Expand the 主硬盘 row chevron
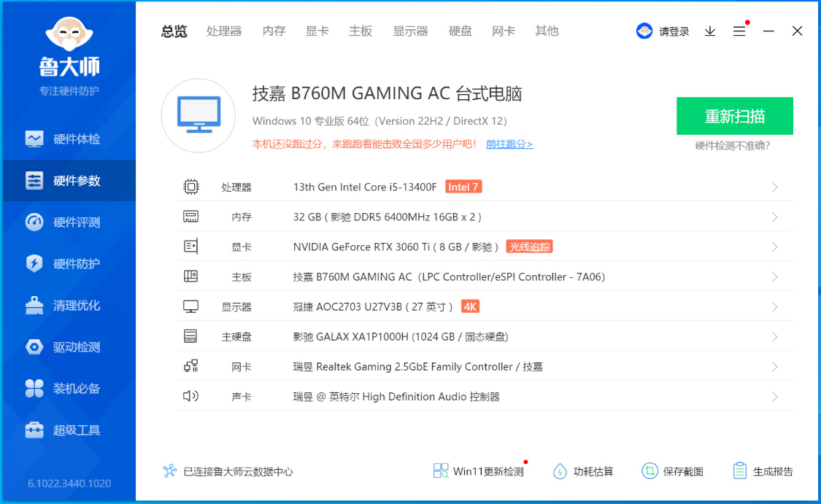This screenshot has width=821, height=504. pyautogui.click(x=775, y=337)
